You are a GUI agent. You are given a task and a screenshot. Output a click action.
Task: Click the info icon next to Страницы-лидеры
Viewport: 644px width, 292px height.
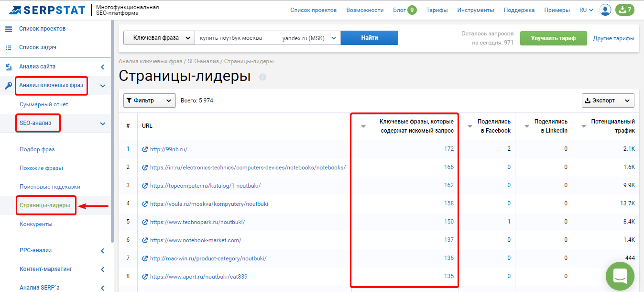click(x=262, y=77)
